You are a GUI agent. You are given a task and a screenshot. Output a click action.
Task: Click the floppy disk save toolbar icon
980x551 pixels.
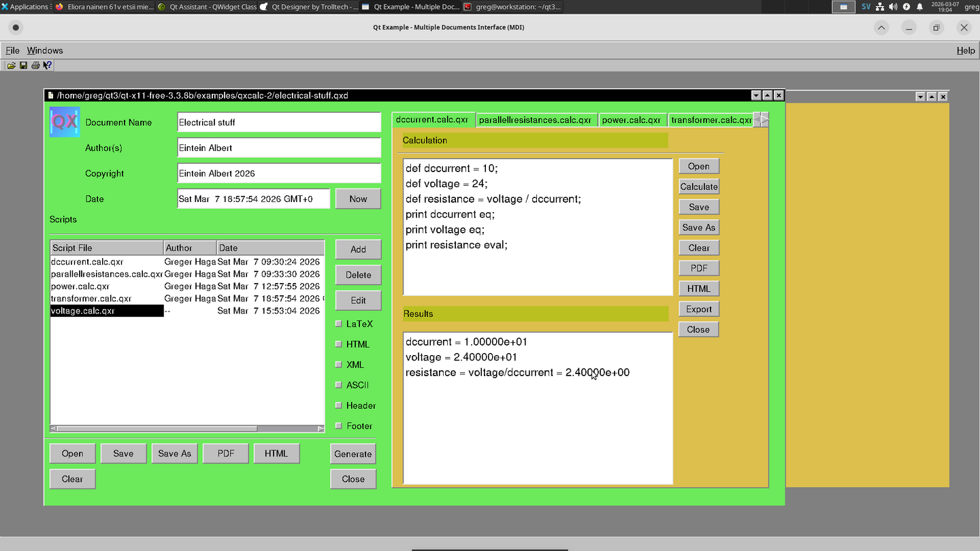click(23, 65)
